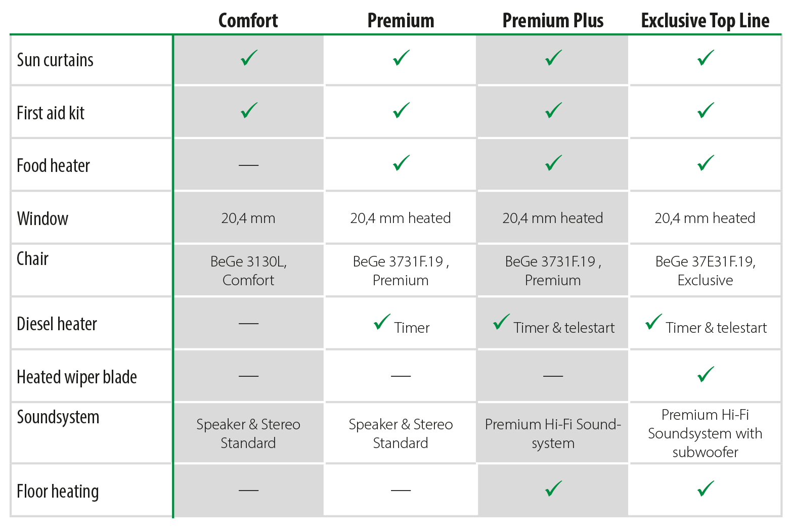Click Food heater checkmark under Premium Plus
Image resolution: width=791 pixels, height=532 pixels.
tap(553, 163)
